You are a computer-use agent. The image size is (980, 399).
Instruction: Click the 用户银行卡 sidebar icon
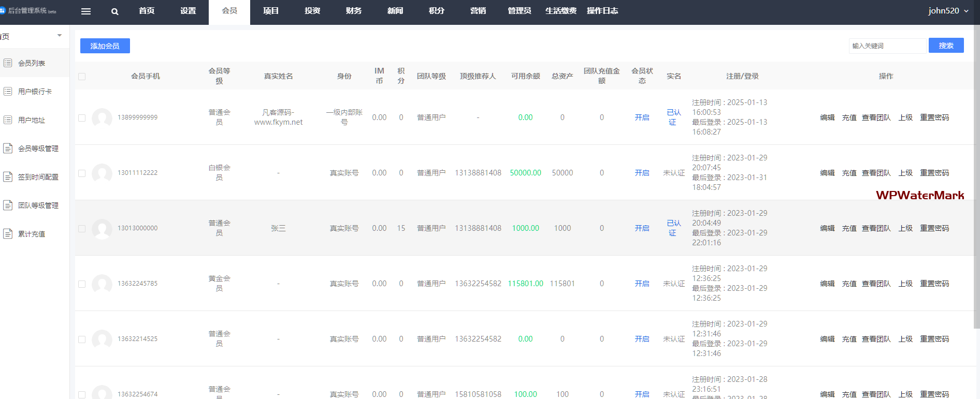[8, 92]
